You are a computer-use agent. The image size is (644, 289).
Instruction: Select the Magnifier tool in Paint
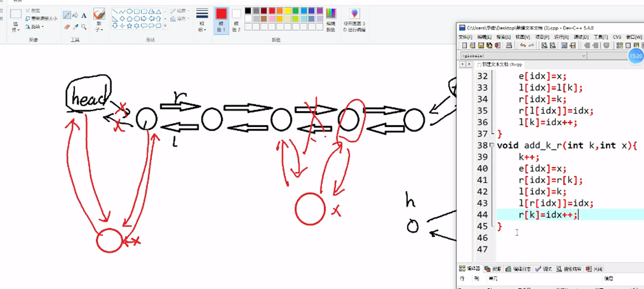(x=84, y=27)
